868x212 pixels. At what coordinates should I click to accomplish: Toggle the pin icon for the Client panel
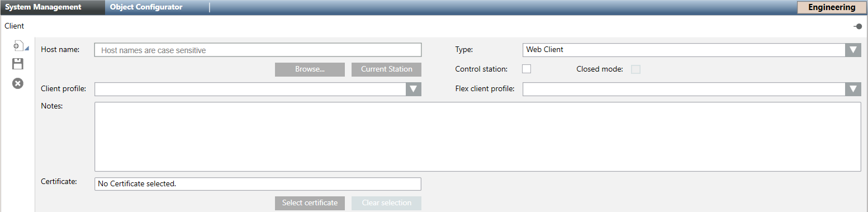pyautogui.click(x=858, y=26)
